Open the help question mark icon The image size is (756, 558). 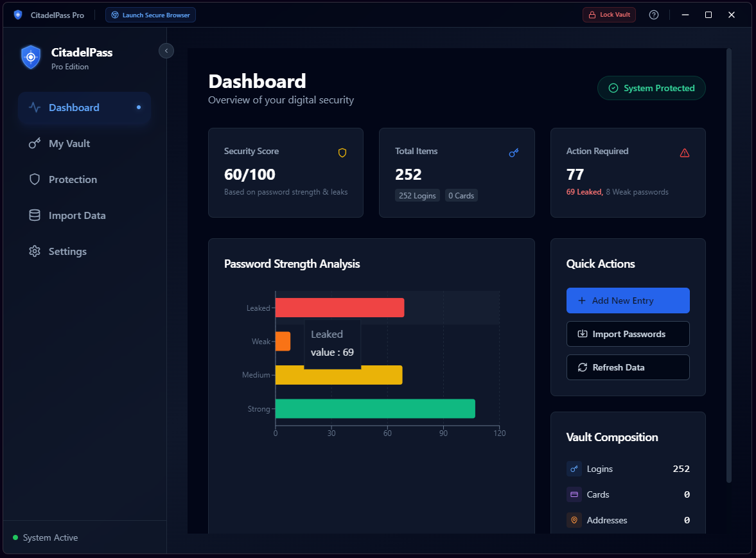pyautogui.click(x=654, y=14)
